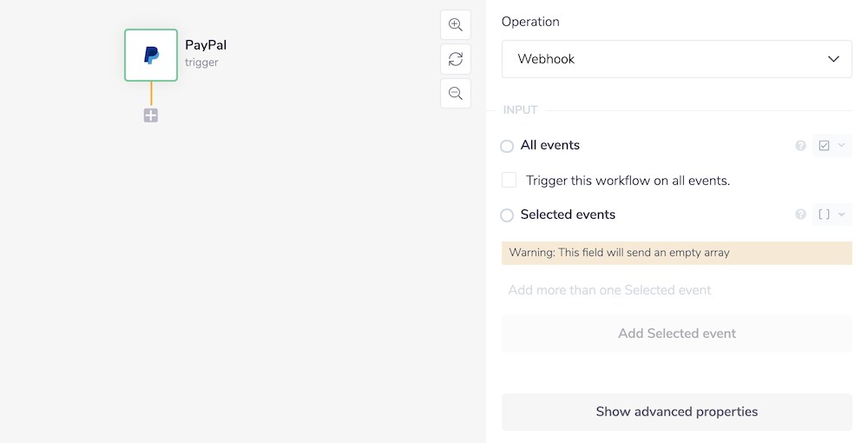Open the Operation dropdown showing Webhook
This screenshot has width=868, height=443.
tap(676, 59)
